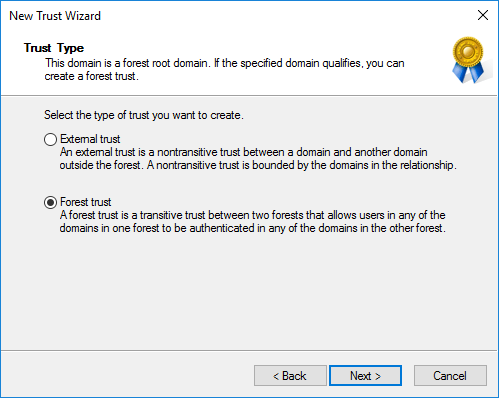The height and width of the screenshot is (398, 499).
Task: Cancel the New Trust Wizard
Action: pos(450,376)
